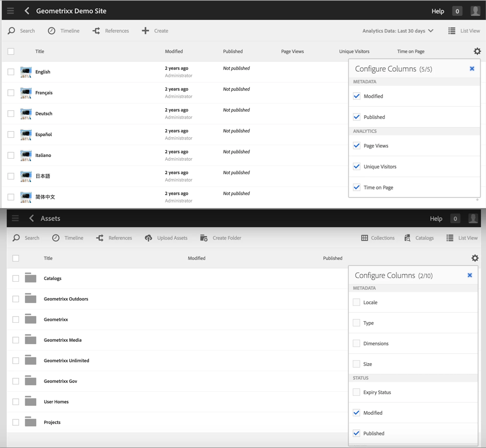486x448 pixels.
Task: Enable Size column checkbox
Action: 356,364
